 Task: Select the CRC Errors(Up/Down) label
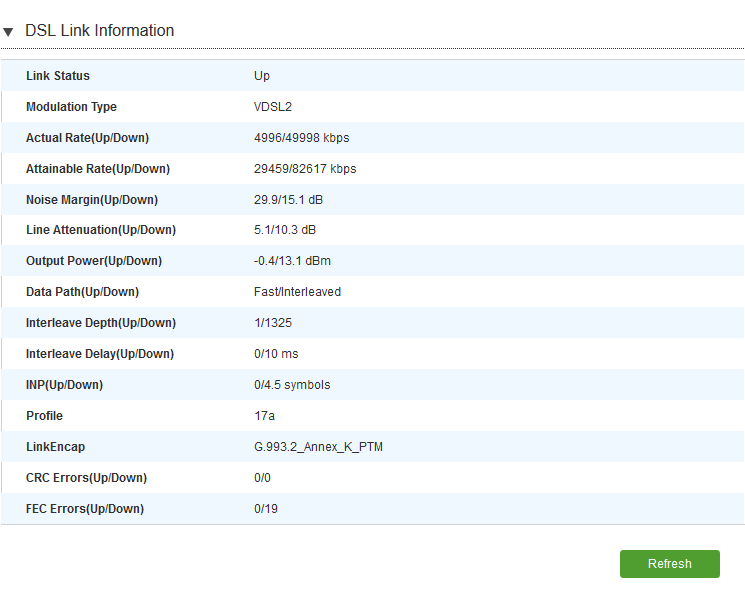[86, 478]
